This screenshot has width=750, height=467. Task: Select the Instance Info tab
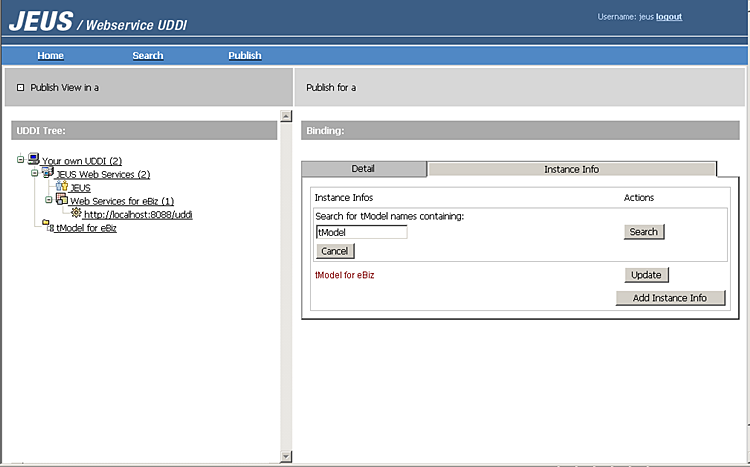pos(571,169)
